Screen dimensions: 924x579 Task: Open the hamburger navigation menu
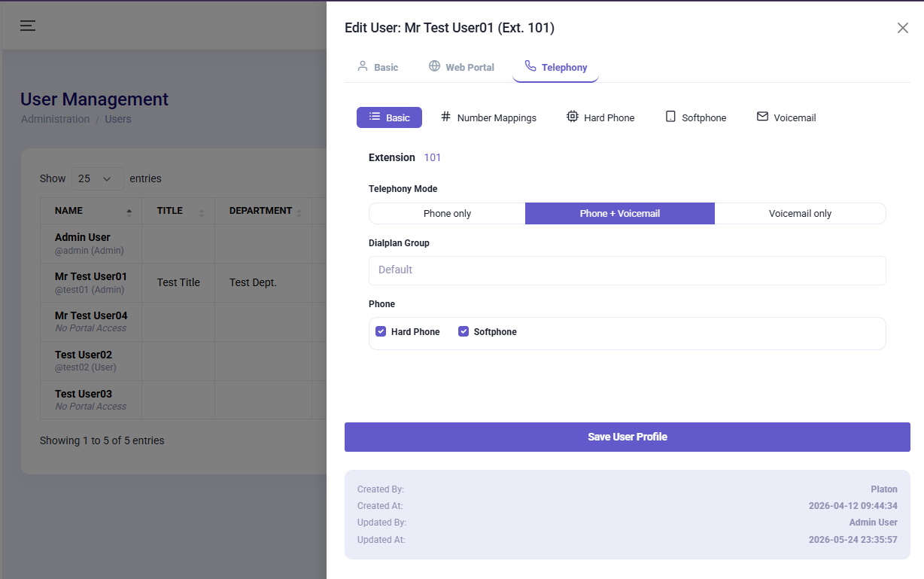pos(28,26)
